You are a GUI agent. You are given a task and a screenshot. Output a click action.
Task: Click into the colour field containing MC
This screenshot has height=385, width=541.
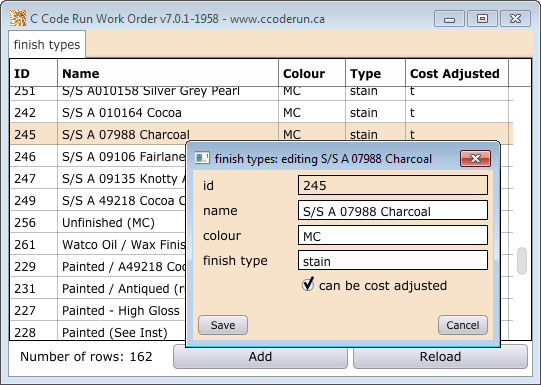click(393, 236)
